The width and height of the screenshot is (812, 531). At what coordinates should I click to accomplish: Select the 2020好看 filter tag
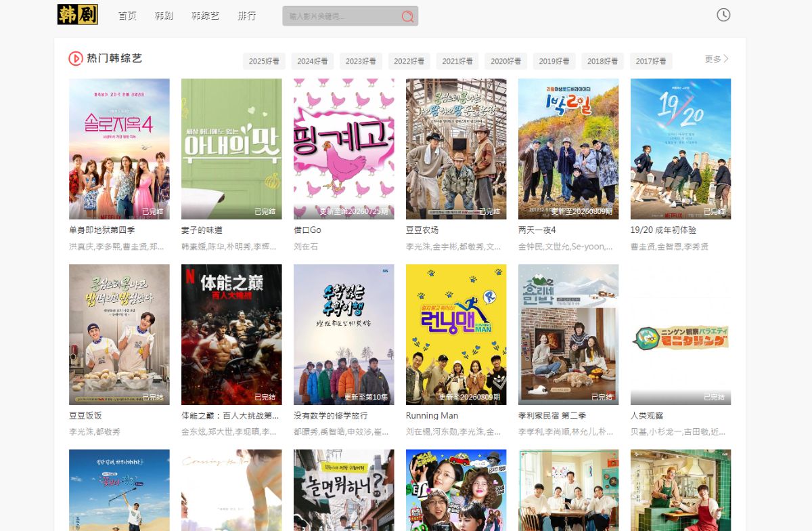506,61
